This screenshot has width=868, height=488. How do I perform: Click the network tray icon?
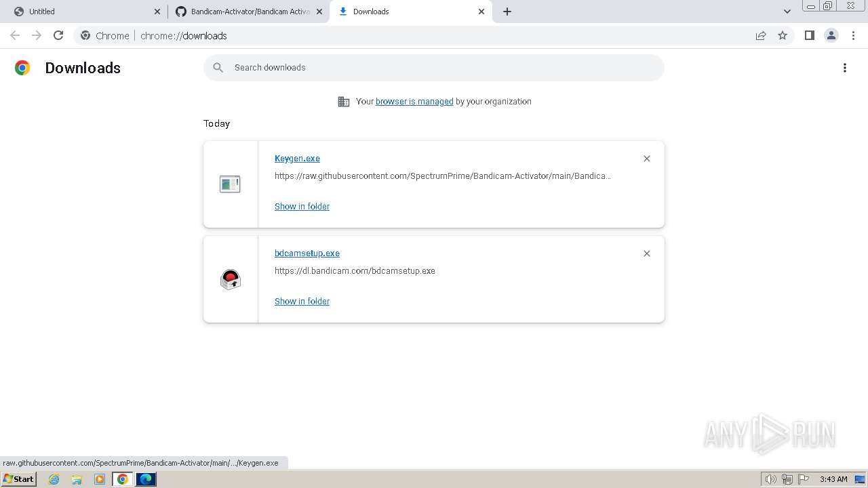coord(787,479)
